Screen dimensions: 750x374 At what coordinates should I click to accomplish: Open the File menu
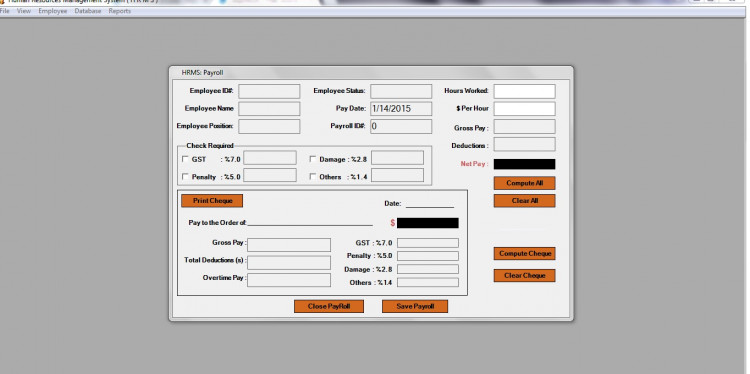(x=4, y=11)
